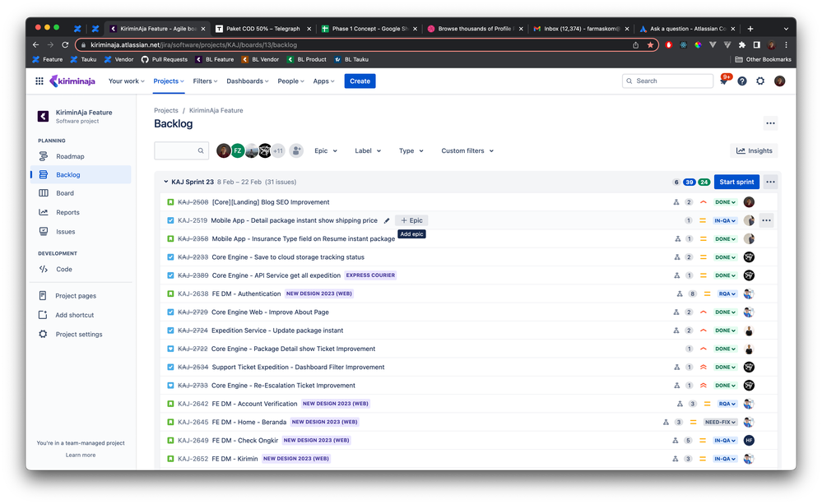Click the task type icon of KAJ-2729
The width and height of the screenshot is (822, 504).
click(x=170, y=312)
